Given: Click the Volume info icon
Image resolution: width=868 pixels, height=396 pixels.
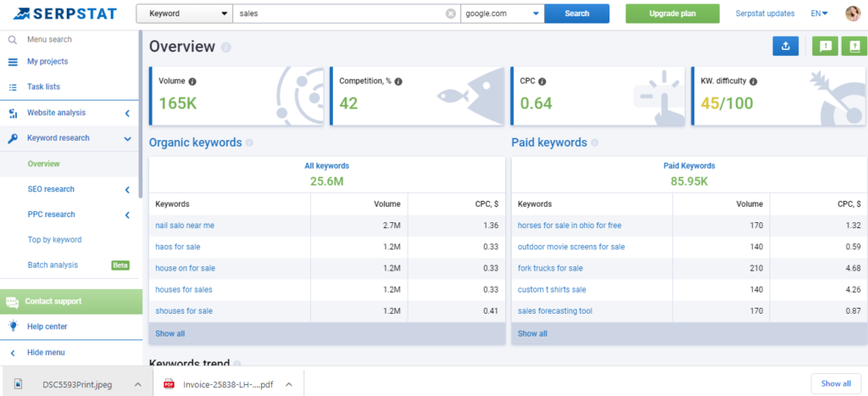Looking at the screenshot, I should pos(192,81).
